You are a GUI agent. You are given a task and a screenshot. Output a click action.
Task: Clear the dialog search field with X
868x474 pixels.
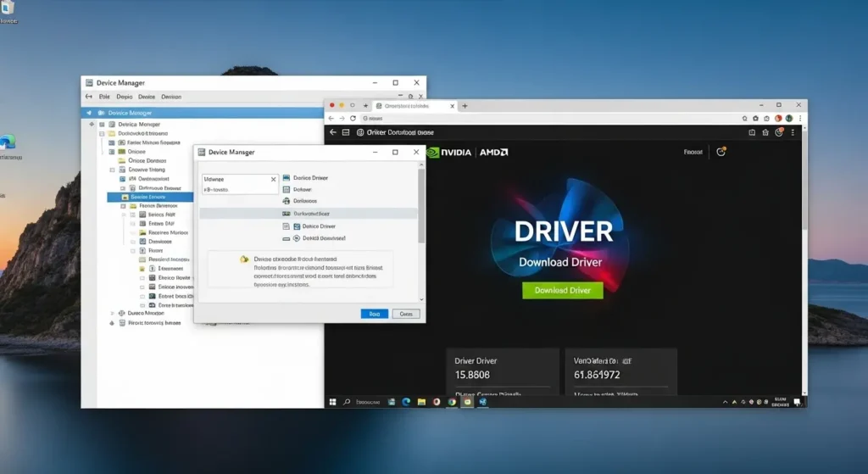tap(273, 180)
